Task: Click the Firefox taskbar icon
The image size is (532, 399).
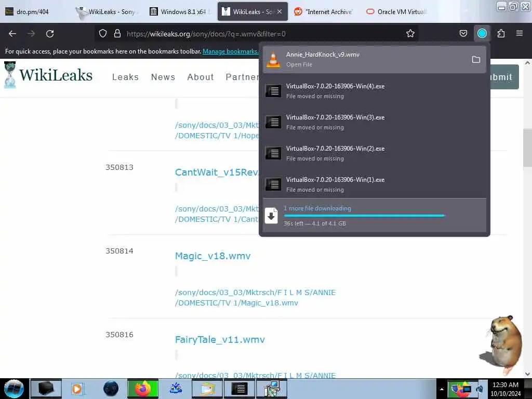Action: (x=143, y=389)
